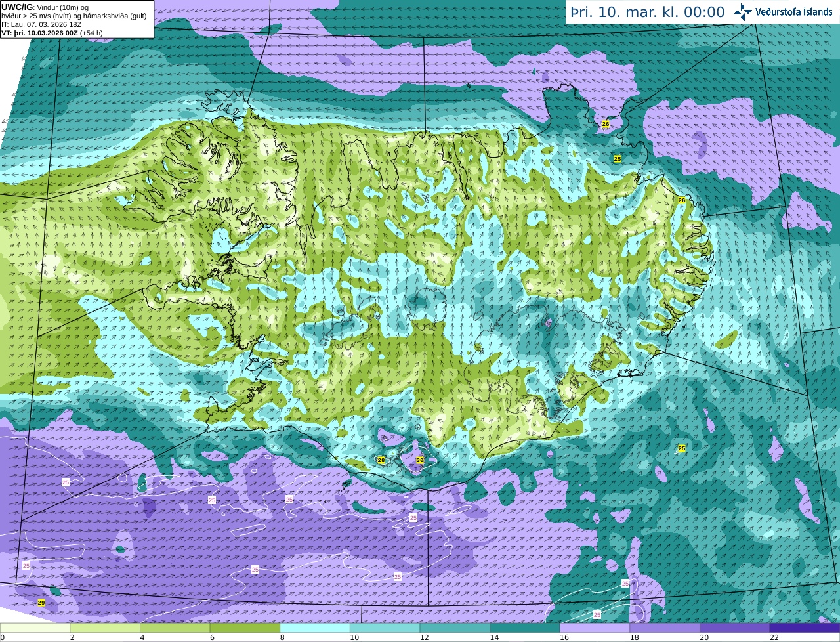Click the VT: þri. 10.03.2026 00Z line

(52, 33)
